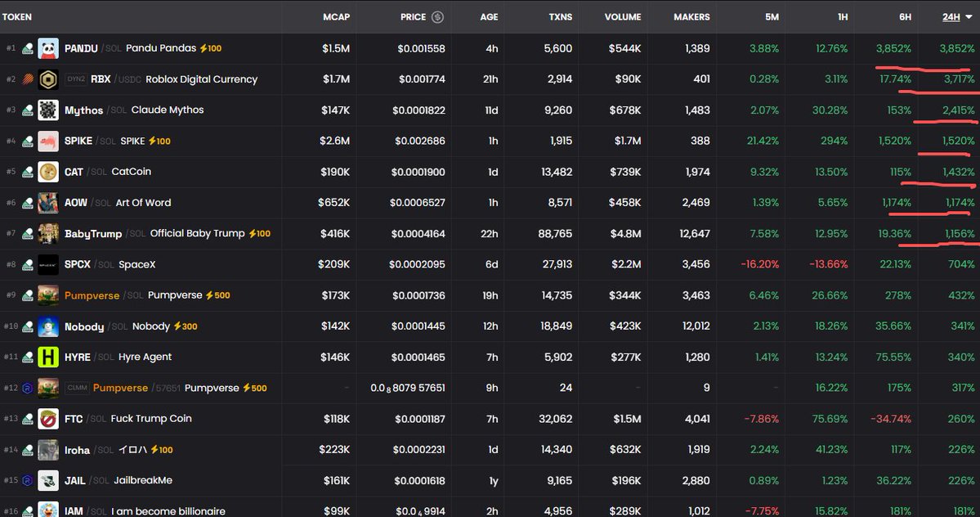This screenshot has width=980, height=517.
Task: Click BabyTrump volume $4.8M
Action: coord(625,234)
